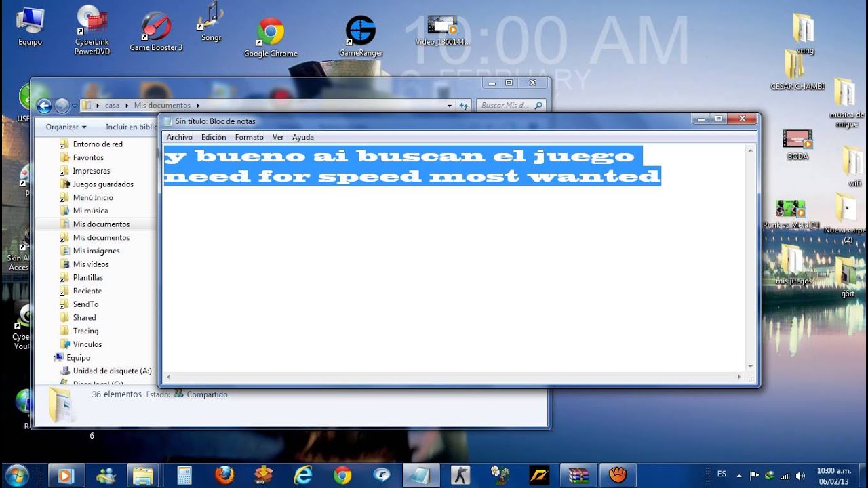Open the media player taskbar icon

click(66, 475)
